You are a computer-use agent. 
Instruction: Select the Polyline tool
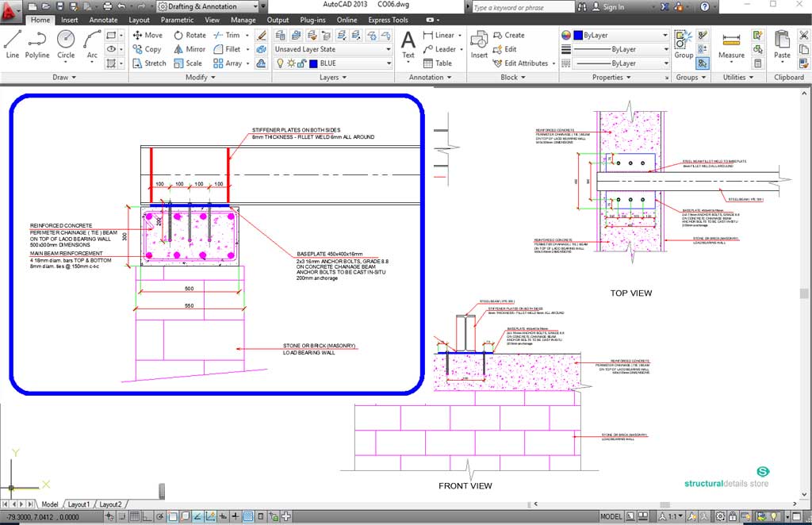pos(37,44)
